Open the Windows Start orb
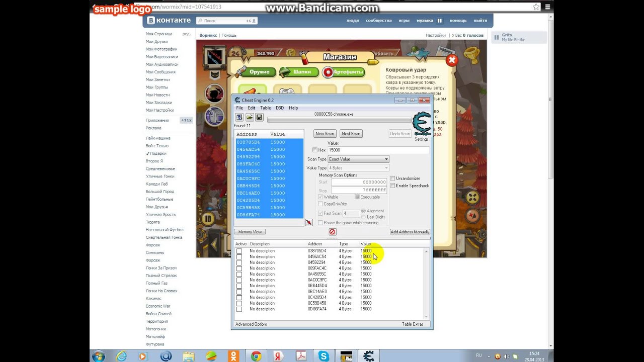Viewport: 644px width, 362px height. coord(98,356)
